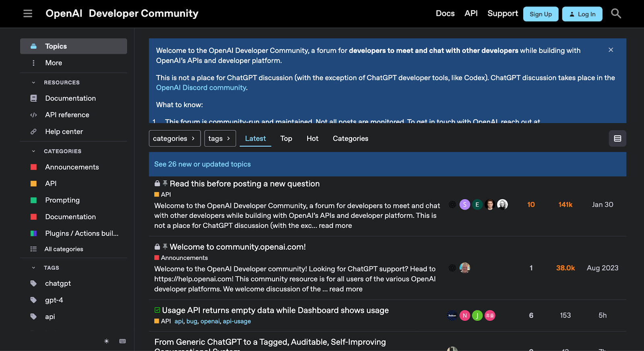Click 10 replies count on first topic
This screenshot has width=644, height=351.
(x=531, y=205)
